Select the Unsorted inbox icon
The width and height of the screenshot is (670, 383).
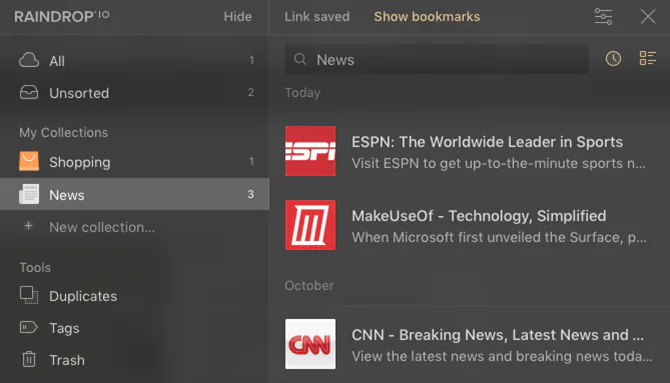point(29,92)
